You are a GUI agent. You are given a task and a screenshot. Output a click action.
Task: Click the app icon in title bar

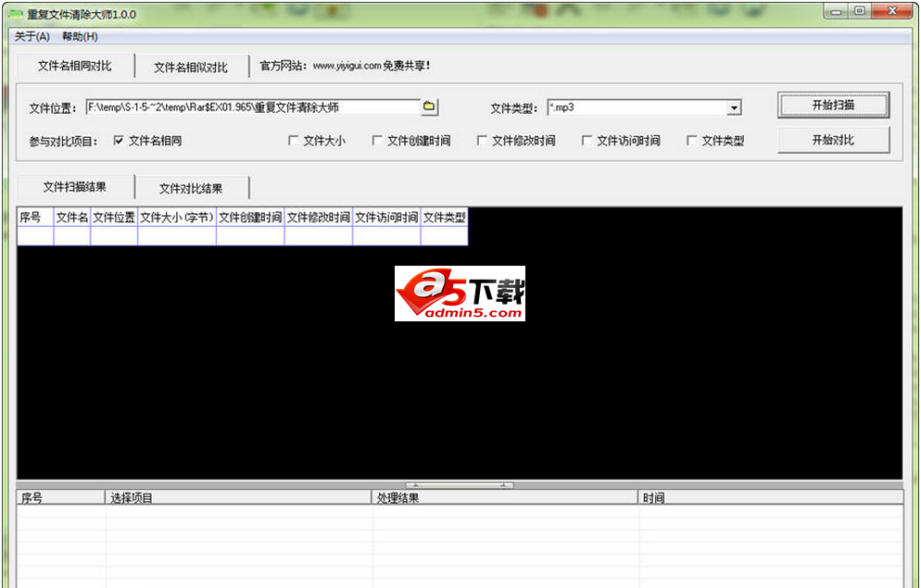[16, 14]
